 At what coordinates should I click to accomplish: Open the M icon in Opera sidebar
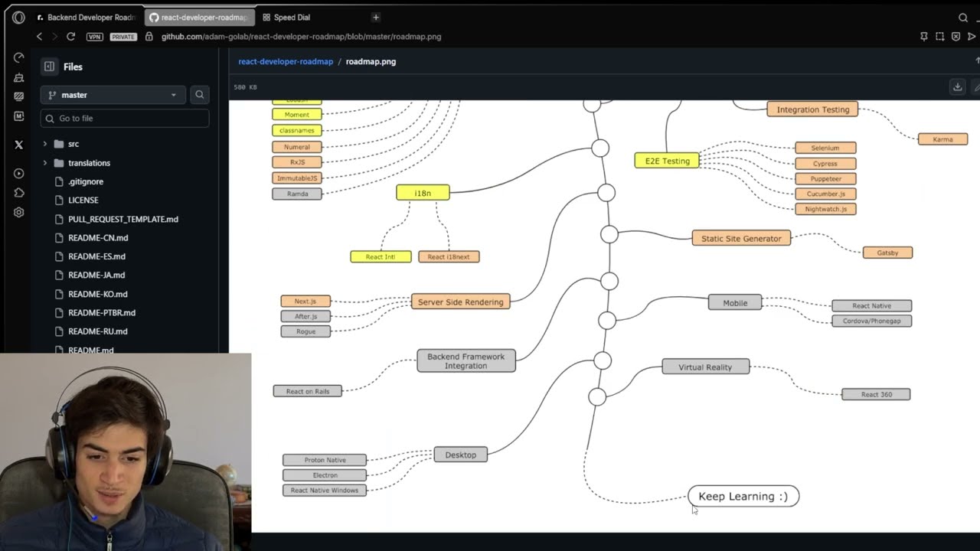[19, 116]
